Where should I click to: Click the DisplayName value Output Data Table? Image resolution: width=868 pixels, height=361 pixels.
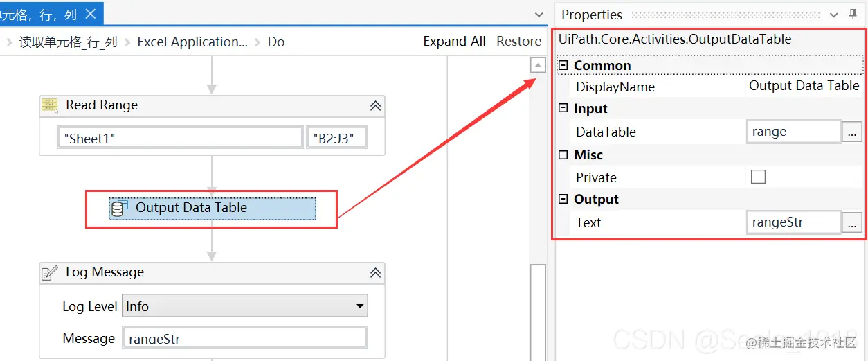pyautogui.click(x=804, y=86)
